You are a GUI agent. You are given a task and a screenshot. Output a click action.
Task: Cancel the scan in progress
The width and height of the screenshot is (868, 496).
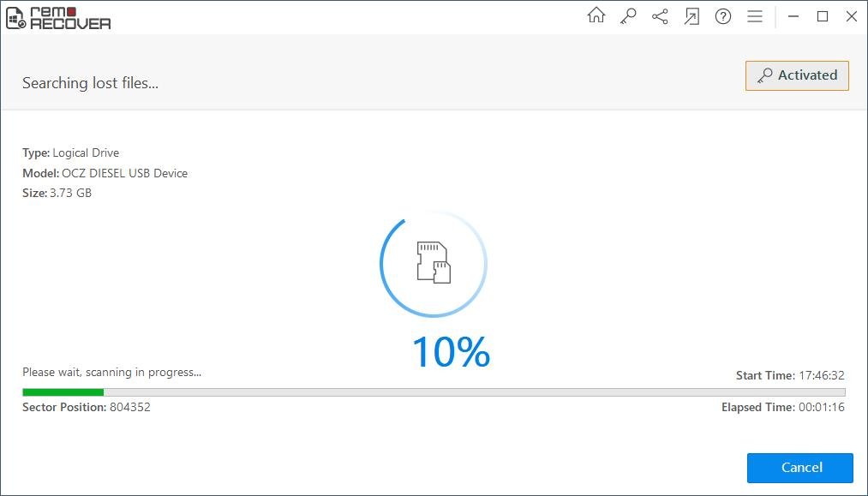pos(799,468)
